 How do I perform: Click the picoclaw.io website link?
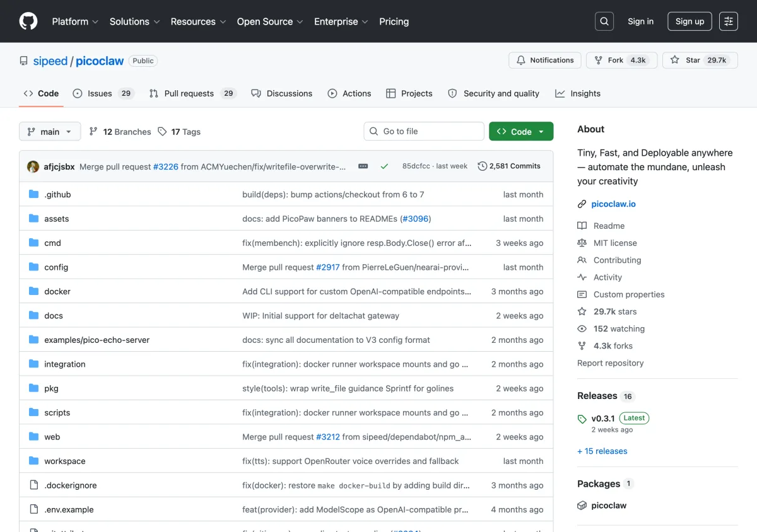pyautogui.click(x=613, y=204)
